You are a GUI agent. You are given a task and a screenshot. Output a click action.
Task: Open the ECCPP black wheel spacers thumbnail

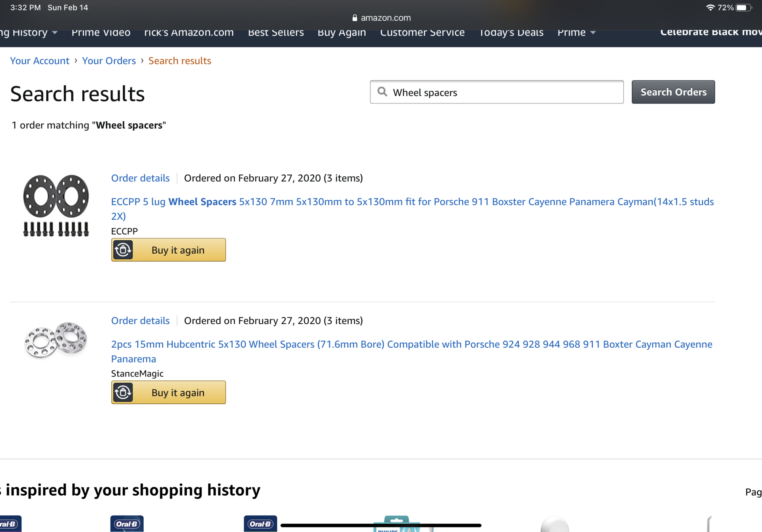(56, 205)
